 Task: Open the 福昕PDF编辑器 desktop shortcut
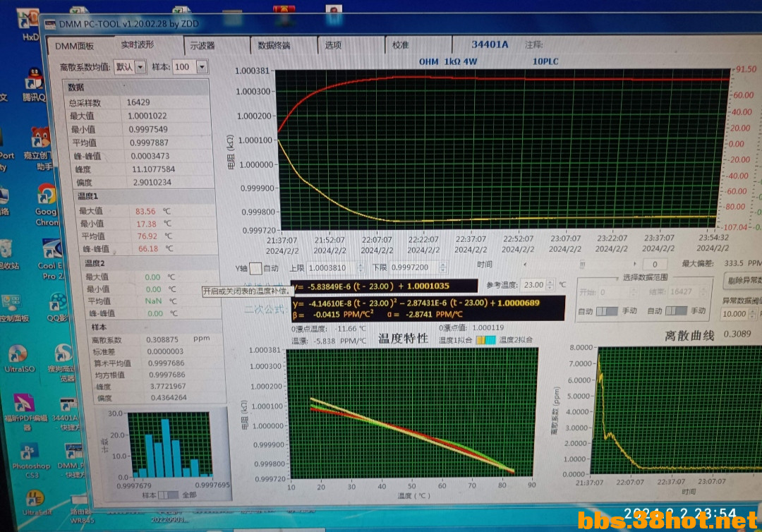24,412
